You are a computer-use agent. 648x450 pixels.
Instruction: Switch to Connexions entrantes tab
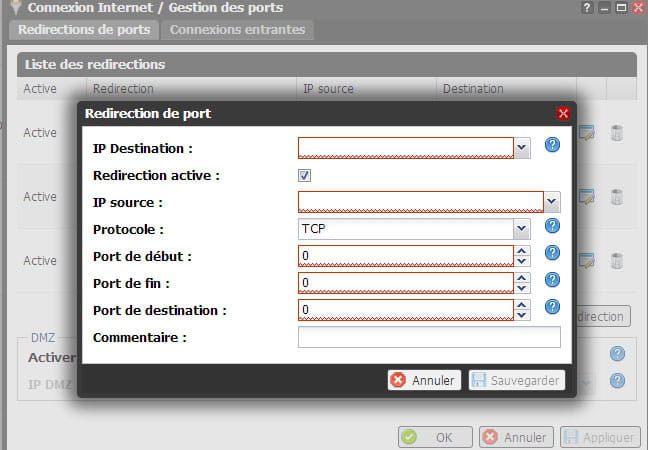tap(237, 30)
